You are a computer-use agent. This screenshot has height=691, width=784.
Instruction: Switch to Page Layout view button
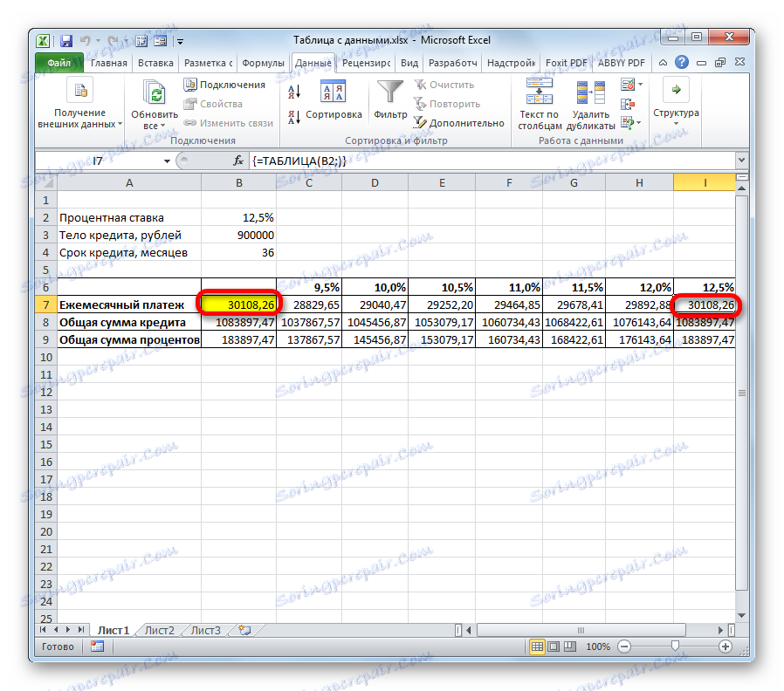(554, 647)
